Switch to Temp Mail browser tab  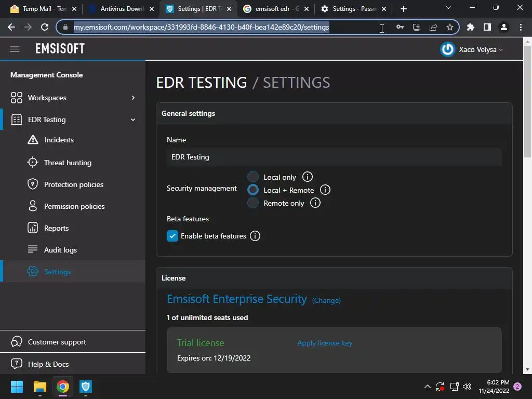click(43, 9)
